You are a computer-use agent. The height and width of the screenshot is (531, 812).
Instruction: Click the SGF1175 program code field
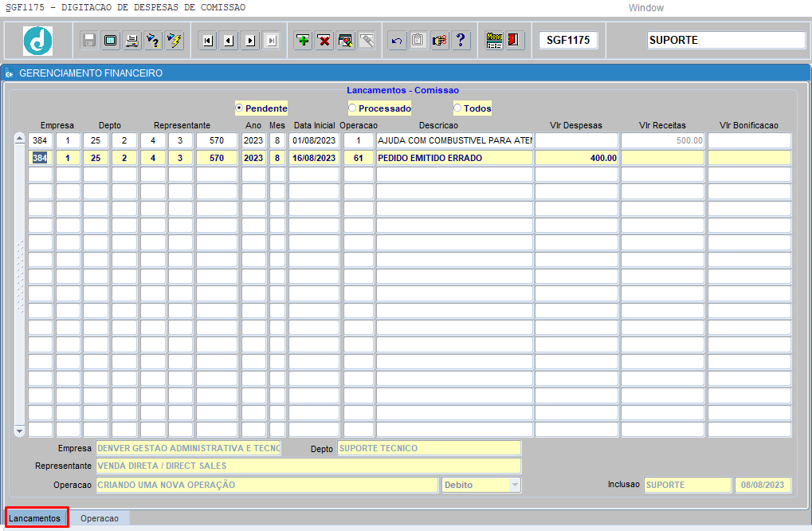pos(568,40)
